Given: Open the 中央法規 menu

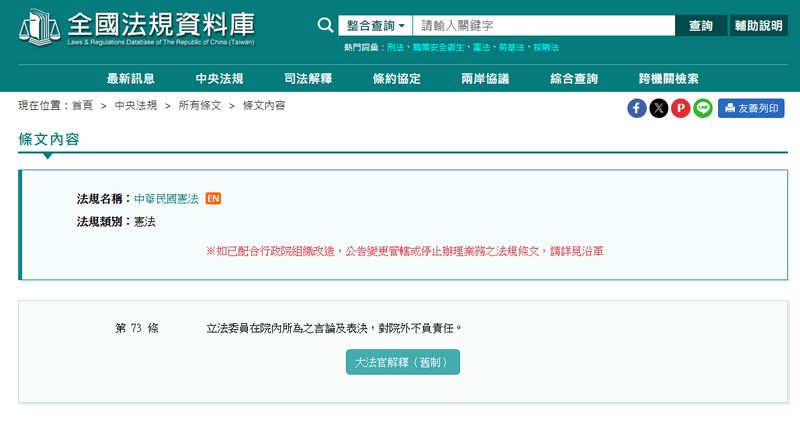Looking at the screenshot, I should (219, 79).
